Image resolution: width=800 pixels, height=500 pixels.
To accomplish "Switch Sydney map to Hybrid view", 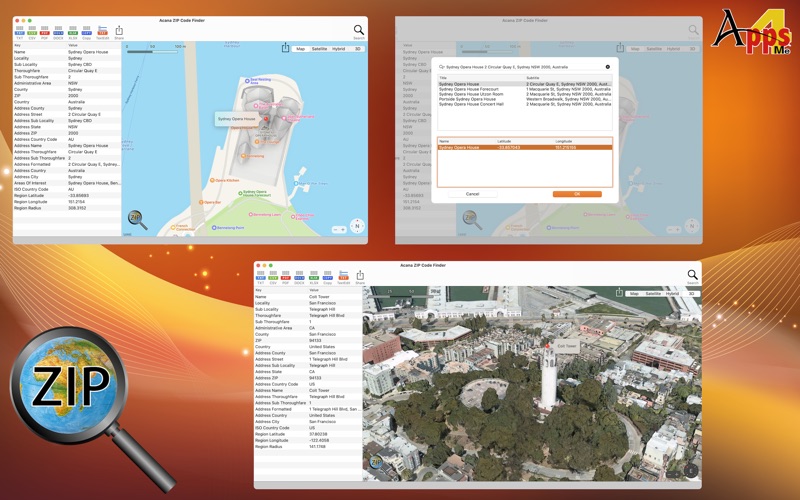I will pos(339,48).
